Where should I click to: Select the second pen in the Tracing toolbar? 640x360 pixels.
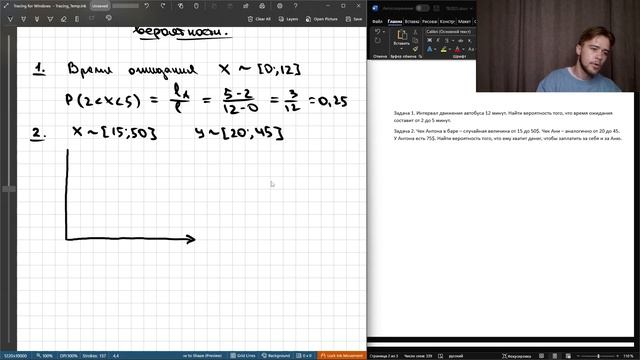[x=24, y=19]
